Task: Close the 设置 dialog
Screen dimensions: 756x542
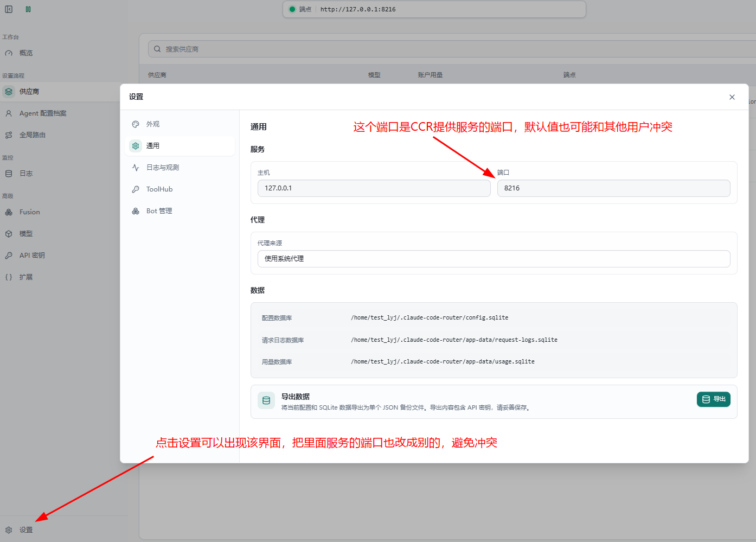Action: pos(732,97)
